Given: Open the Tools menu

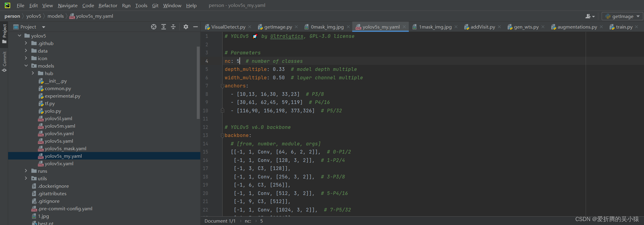Looking at the screenshot, I should click(x=141, y=5).
